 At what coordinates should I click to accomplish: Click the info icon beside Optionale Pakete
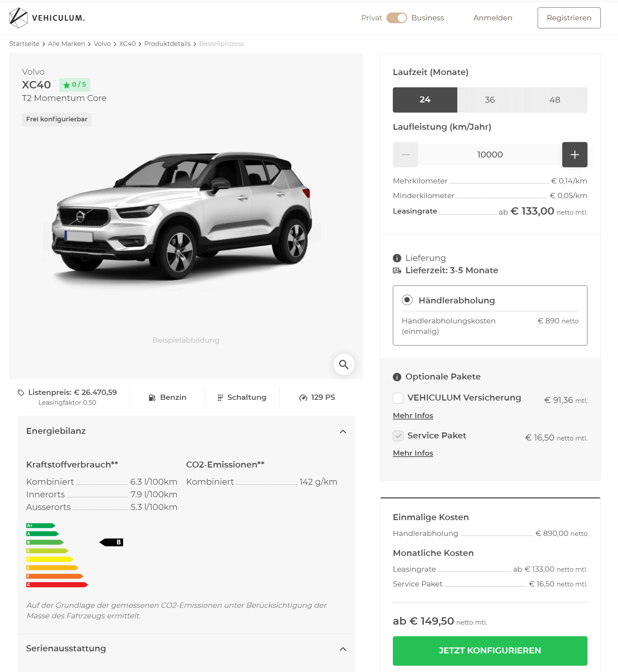click(x=397, y=377)
